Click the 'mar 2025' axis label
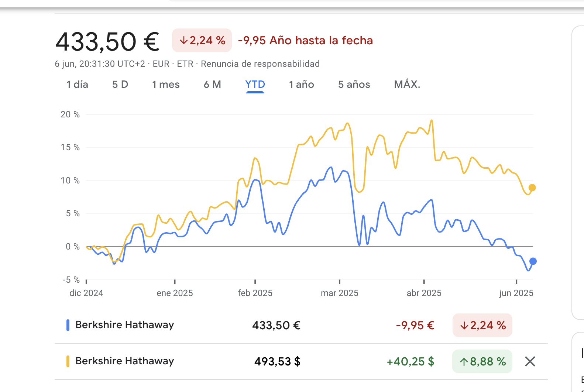Image resolution: width=584 pixels, height=392 pixels. [340, 293]
